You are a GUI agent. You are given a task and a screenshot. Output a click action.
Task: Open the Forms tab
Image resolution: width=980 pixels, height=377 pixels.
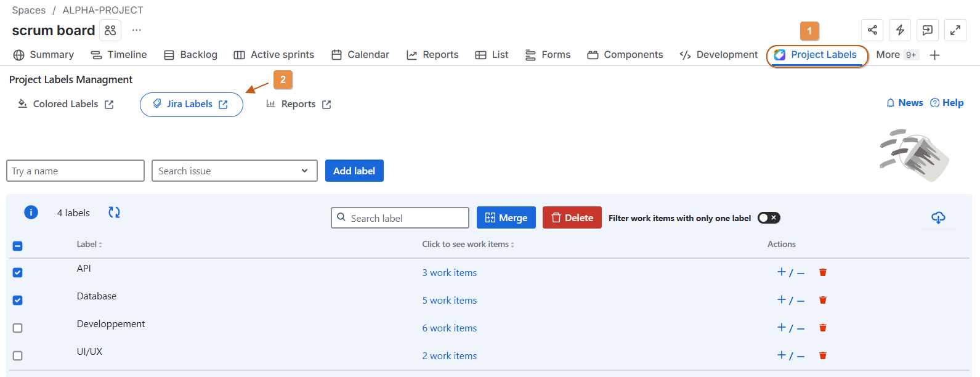(x=548, y=55)
